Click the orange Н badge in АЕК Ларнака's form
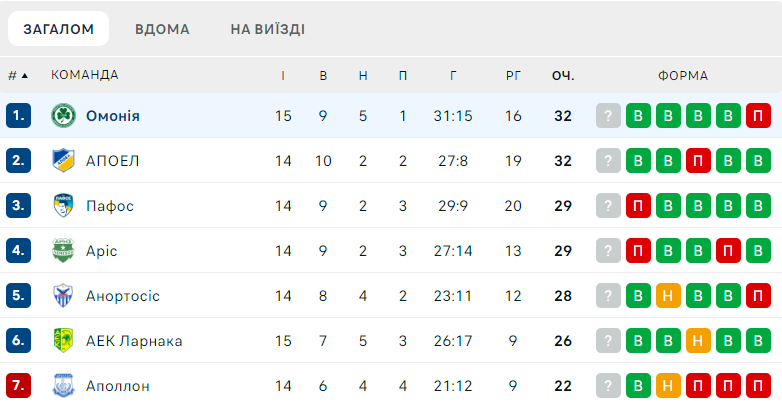The image size is (782, 406). click(x=699, y=341)
